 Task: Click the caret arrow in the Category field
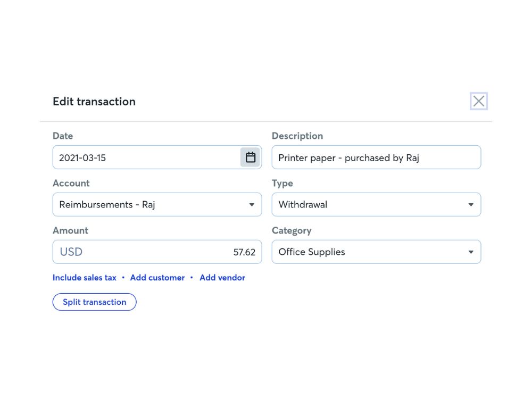point(471,252)
